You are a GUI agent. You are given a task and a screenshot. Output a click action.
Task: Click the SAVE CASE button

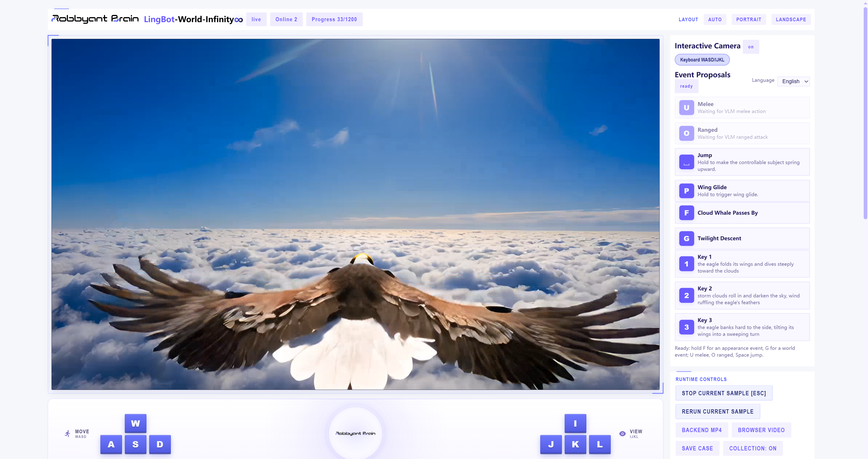697,448
